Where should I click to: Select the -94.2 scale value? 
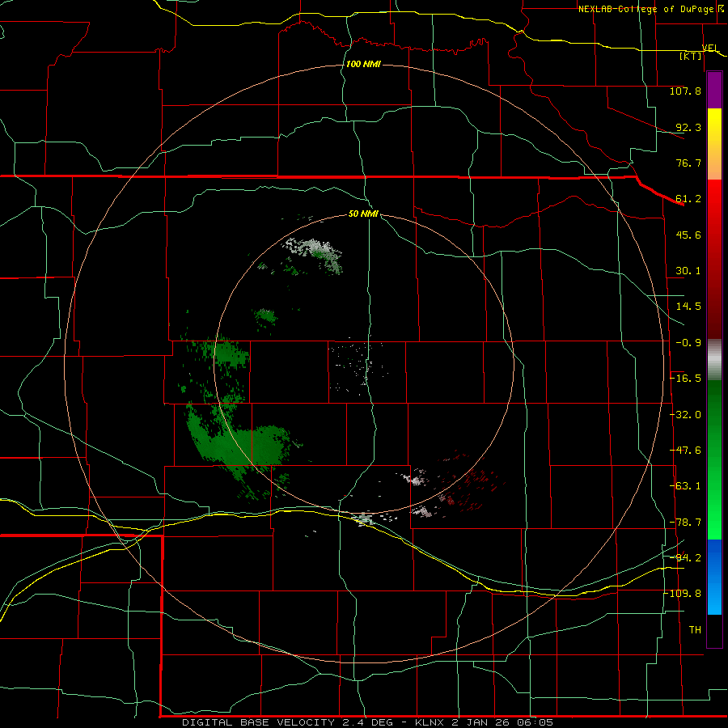(685, 557)
